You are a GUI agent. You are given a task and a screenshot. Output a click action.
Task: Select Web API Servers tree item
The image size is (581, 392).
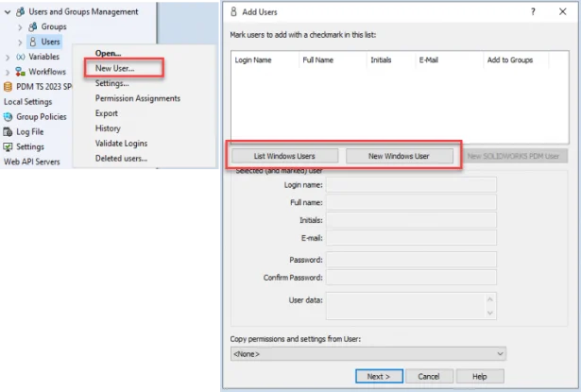coord(32,162)
